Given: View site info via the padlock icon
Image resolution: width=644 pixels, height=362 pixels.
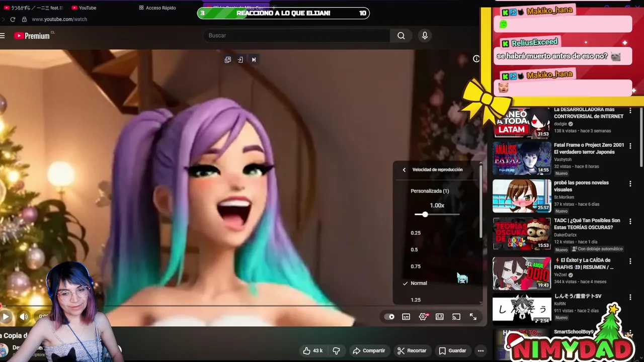Looking at the screenshot, I should [x=24, y=19].
